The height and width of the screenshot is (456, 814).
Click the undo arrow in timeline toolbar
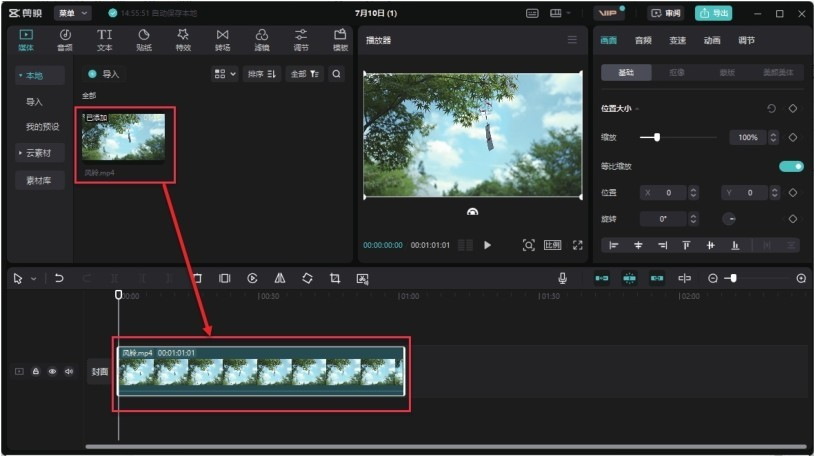pos(59,278)
